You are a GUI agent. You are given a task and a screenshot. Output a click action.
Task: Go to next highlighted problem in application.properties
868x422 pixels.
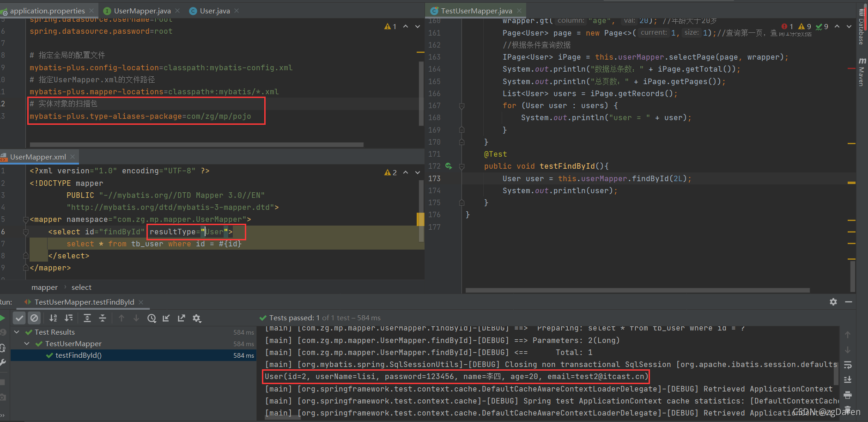click(x=418, y=27)
